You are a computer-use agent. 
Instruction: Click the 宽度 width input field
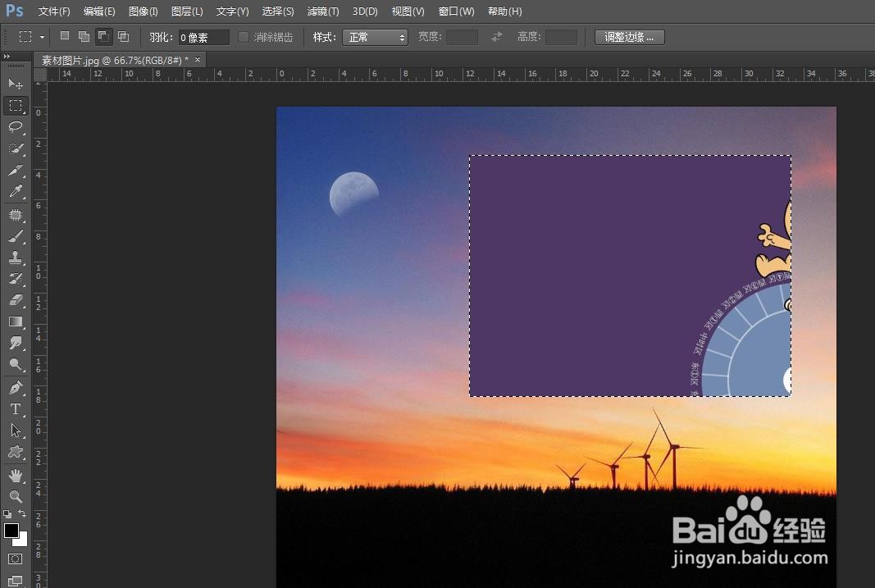[462, 37]
